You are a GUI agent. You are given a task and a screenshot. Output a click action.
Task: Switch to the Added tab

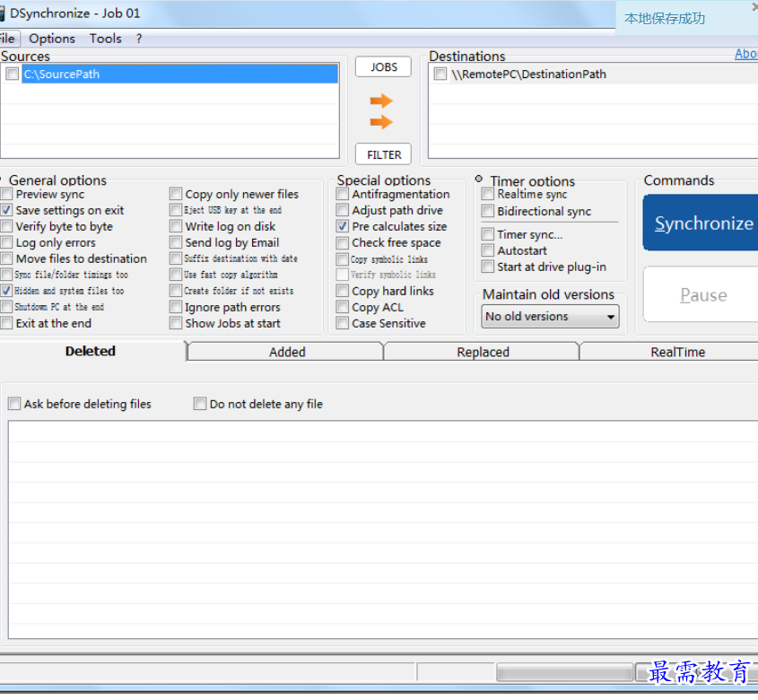[287, 352]
